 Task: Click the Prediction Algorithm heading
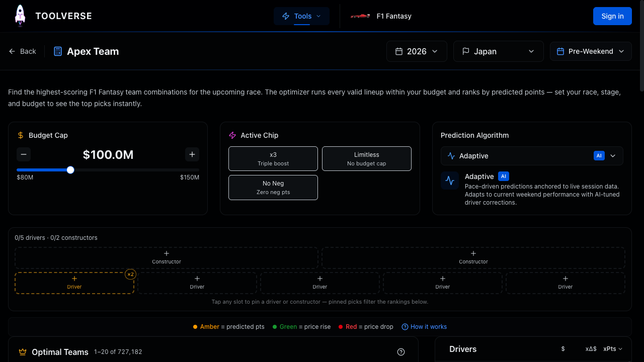(x=474, y=135)
